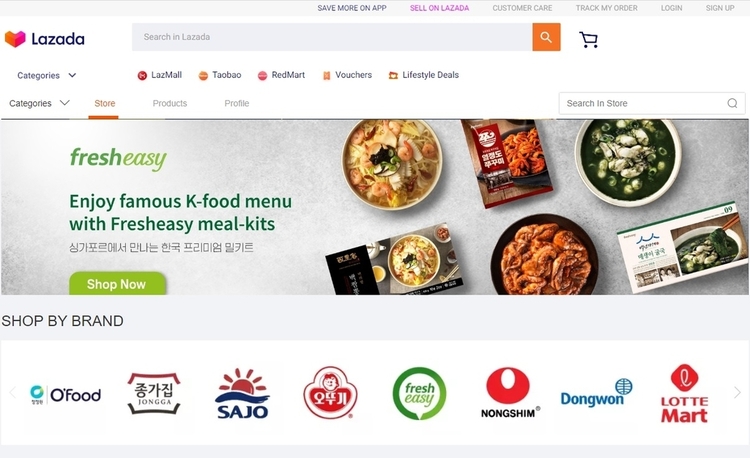The image size is (750, 458).
Task: Open the RedMart link
Action: [x=281, y=75]
